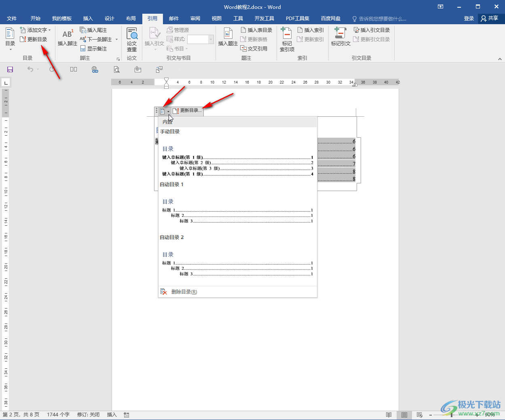
Task: Click 插入表目录 in the caption group
Action: [256, 30]
